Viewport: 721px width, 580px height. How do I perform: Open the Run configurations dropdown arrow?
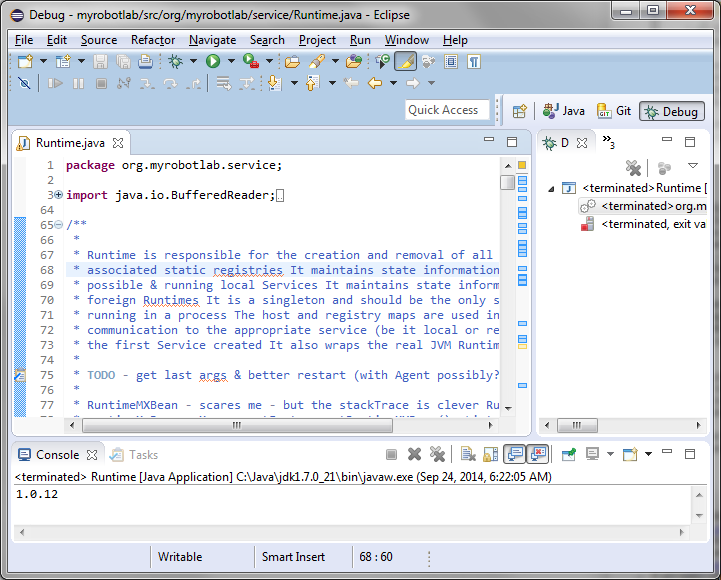point(231,61)
